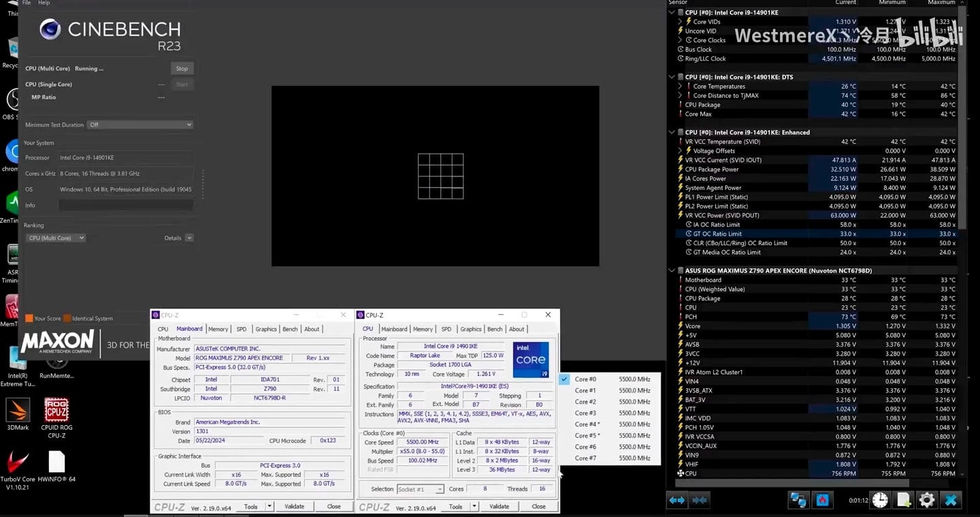Stop the Cinebench multi core test
This screenshot has height=517, width=980.
click(182, 68)
